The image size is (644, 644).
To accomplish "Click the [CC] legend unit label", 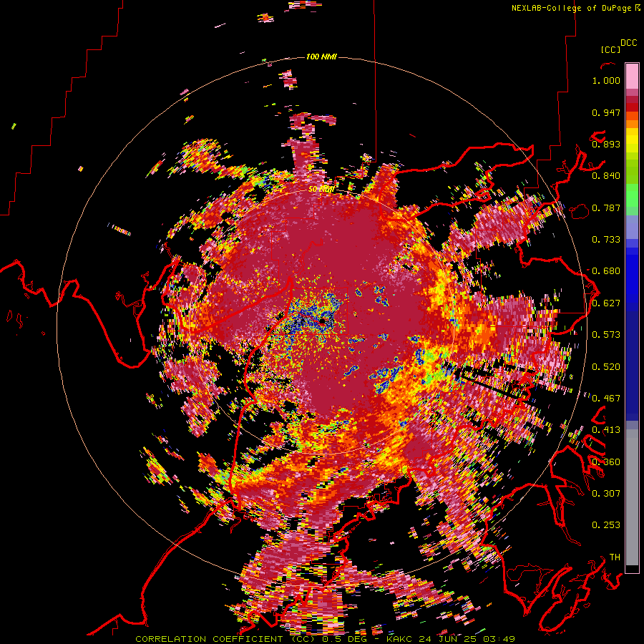I will point(610,49).
